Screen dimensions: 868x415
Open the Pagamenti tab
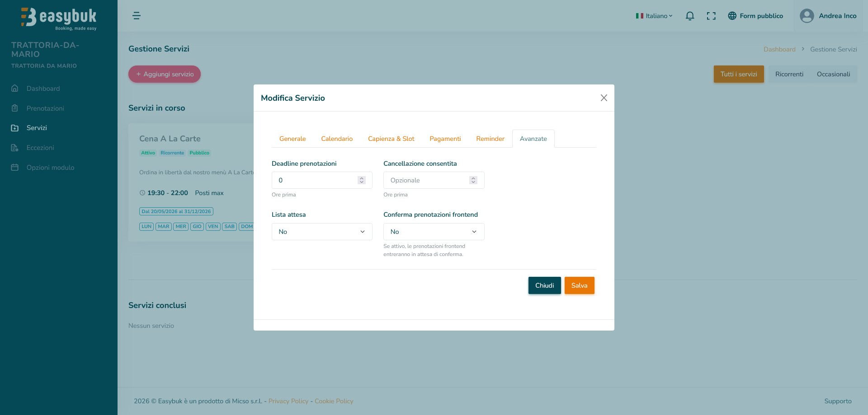(x=445, y=139)
